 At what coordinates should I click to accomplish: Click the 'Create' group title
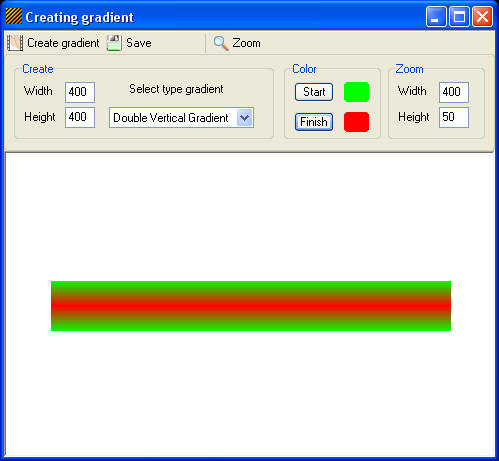click(x=38, y=69)
